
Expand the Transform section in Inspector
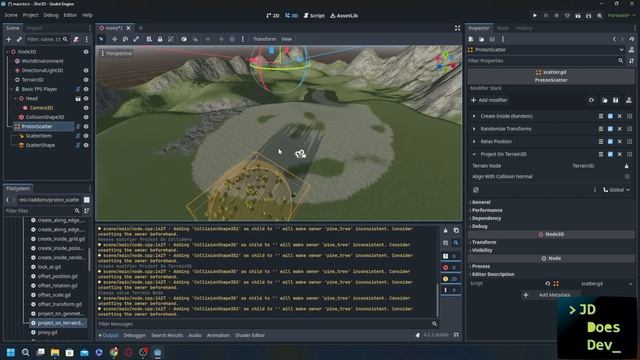(x=484, y=242)
